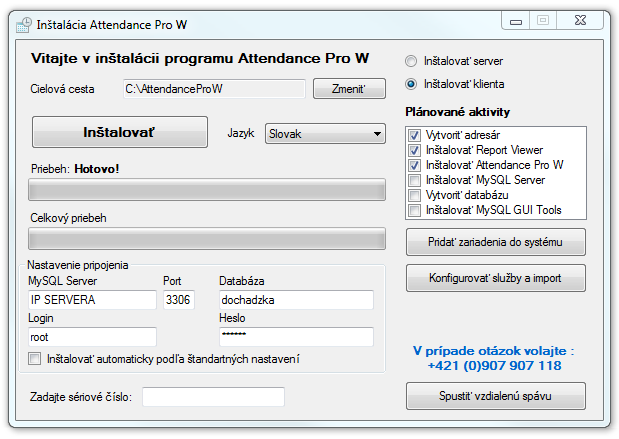619x439 pixels.
Task: Click the large Inštalovať button
Action: pos(120,132)
